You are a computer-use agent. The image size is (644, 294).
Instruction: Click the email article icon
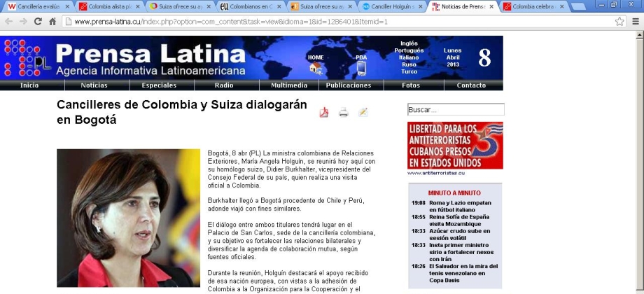point(363,112)
